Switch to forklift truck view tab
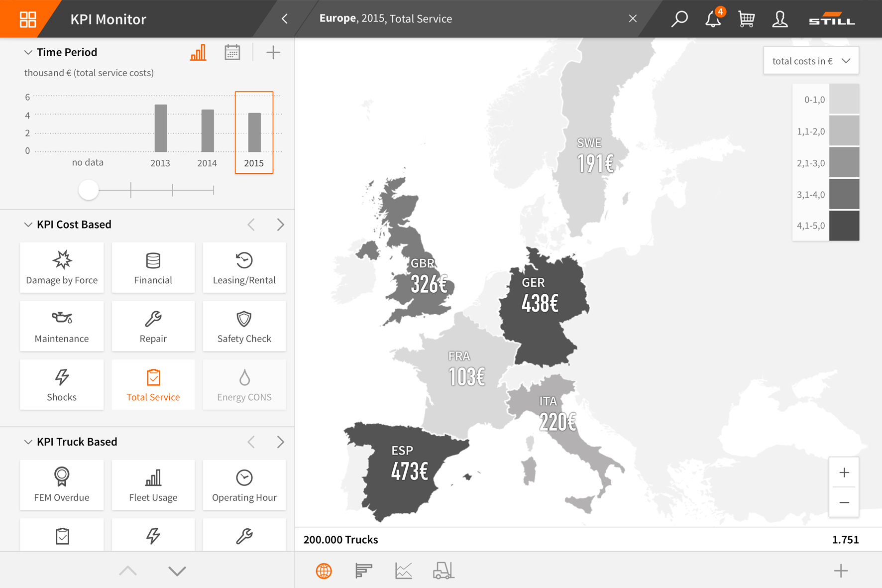The image size is (882, 588). [x=443, y=571]
